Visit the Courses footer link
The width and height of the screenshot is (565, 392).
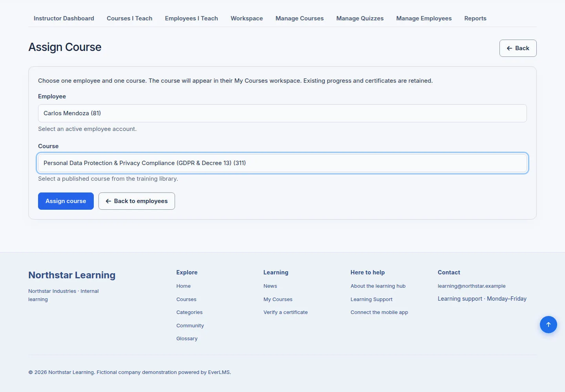click(186, 299)
